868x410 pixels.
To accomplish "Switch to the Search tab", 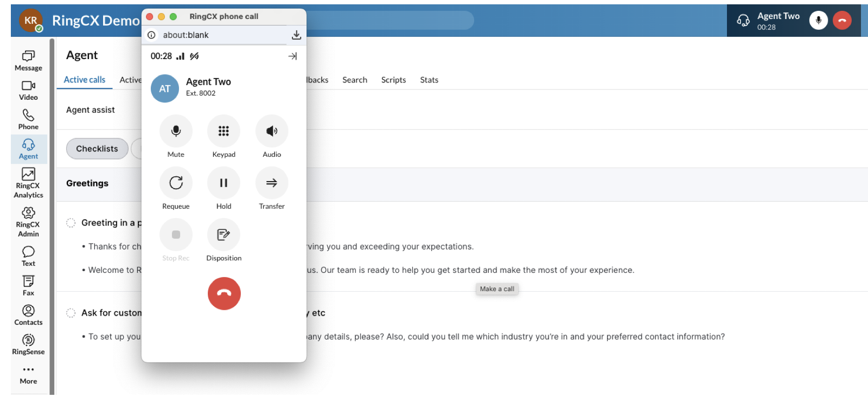I will (x=355, y=80).
